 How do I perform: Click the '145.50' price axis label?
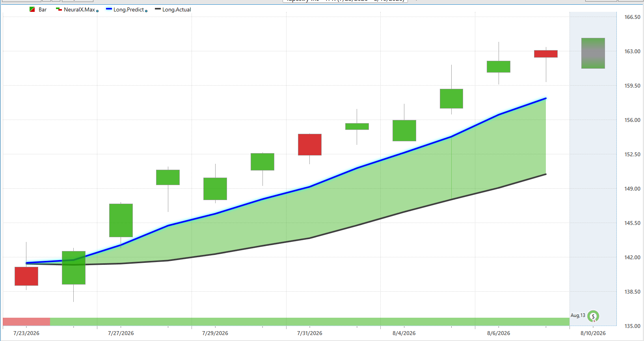tap(633, 223)
